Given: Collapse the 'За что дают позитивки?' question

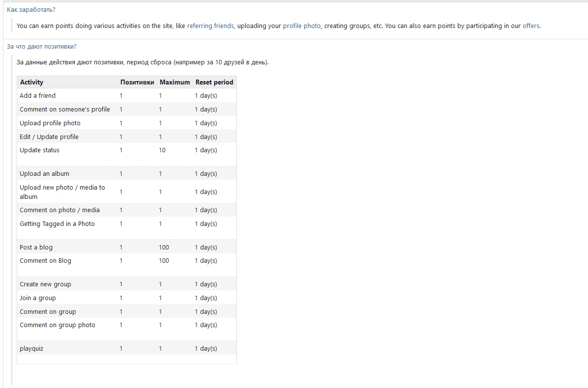Looking at the screenshot, I should (x=42, y=47).
